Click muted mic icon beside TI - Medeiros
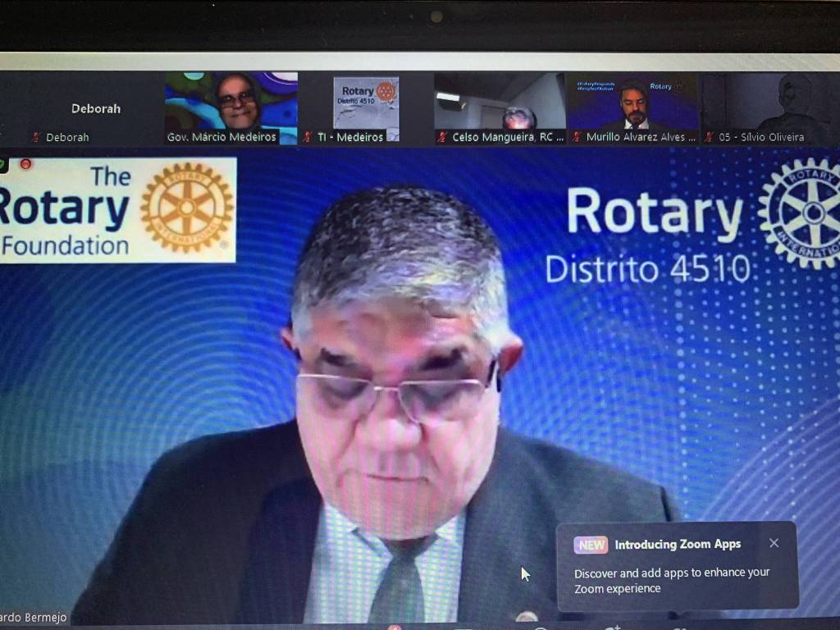This screenshot has height=630, width=840. point(308,138)
